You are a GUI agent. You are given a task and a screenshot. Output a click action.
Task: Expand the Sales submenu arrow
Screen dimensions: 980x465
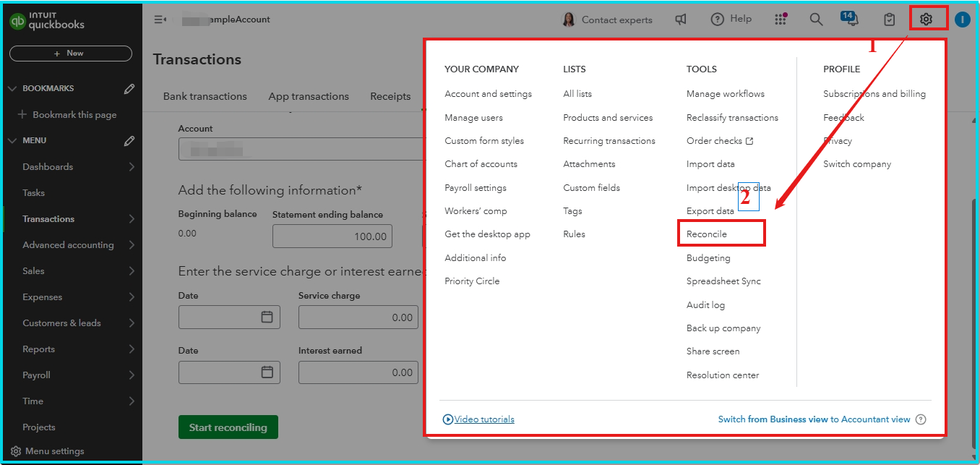(132, 271)
